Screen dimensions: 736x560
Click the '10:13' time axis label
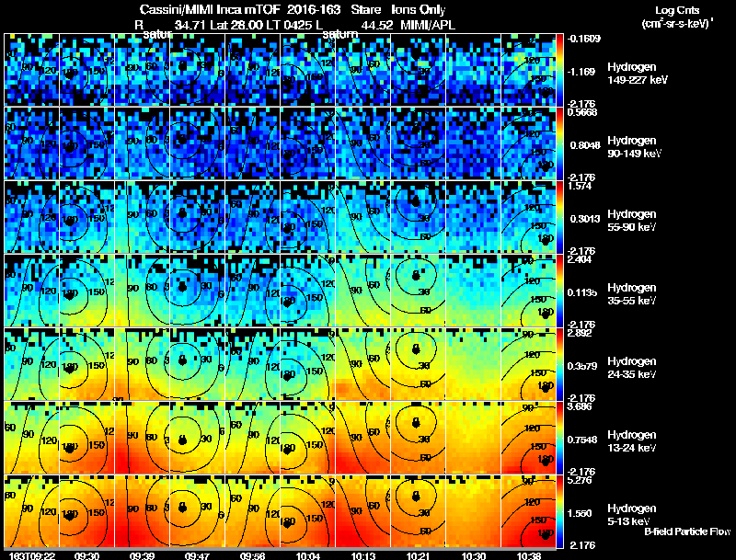(363, 555)
